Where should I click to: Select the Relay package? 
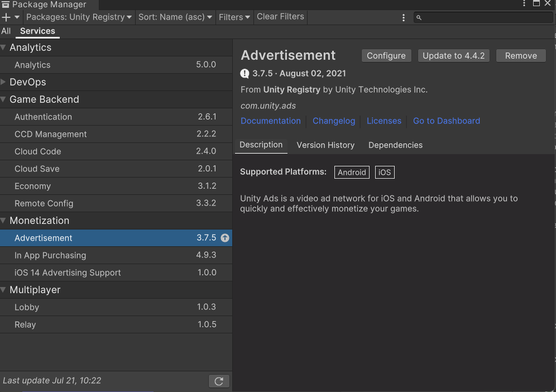[116, 324]
